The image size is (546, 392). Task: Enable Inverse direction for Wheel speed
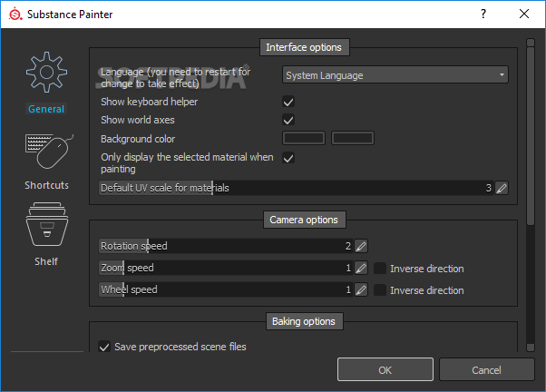380,289
